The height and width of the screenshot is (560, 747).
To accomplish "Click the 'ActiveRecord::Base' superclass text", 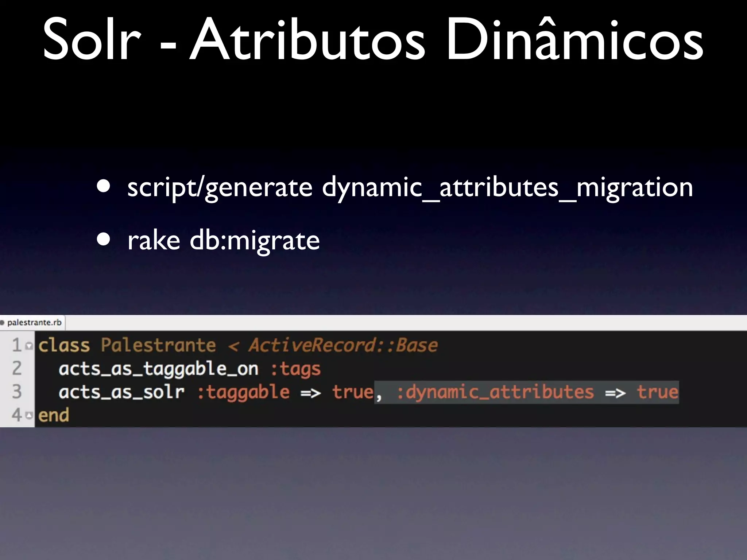I will pyautogui.click(x=343, y=345).
